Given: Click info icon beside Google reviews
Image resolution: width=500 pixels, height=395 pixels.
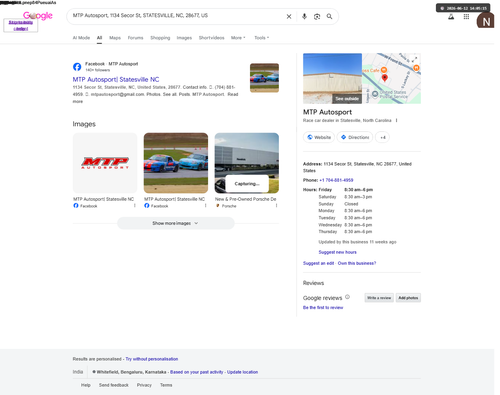Looking at the screenshot, I should tap(347, 297).
